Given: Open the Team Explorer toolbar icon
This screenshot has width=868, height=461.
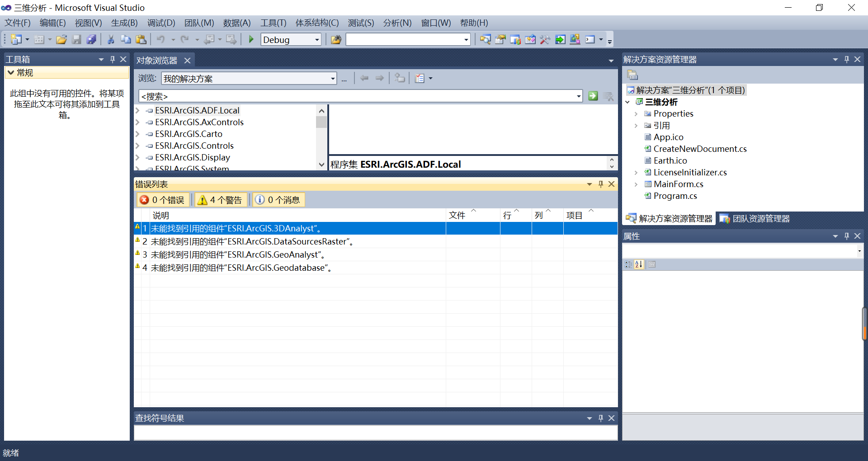Looking at the screenshot, I should pos(515,40).
